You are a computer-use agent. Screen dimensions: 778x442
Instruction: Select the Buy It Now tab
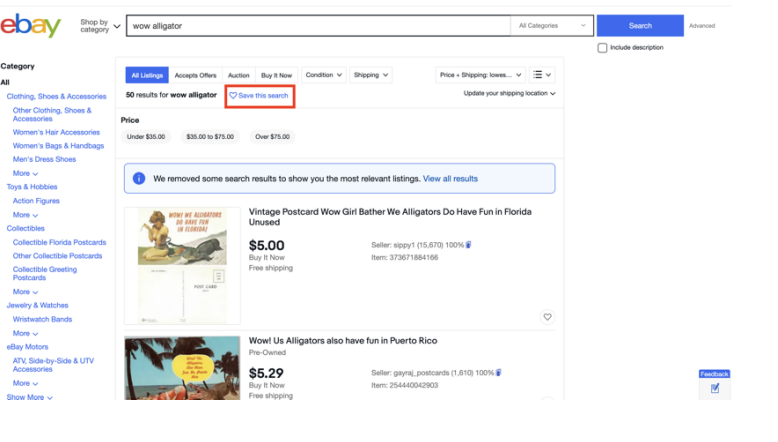pos(277,75)
